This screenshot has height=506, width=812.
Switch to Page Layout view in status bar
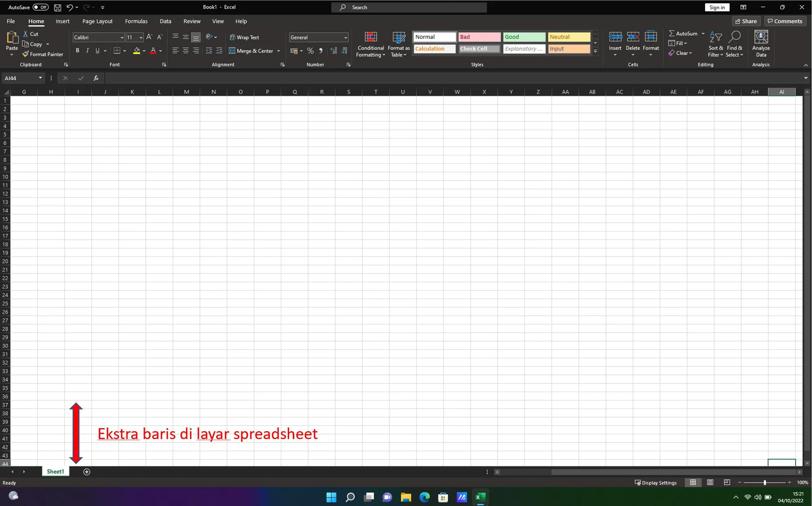[710, 482]
